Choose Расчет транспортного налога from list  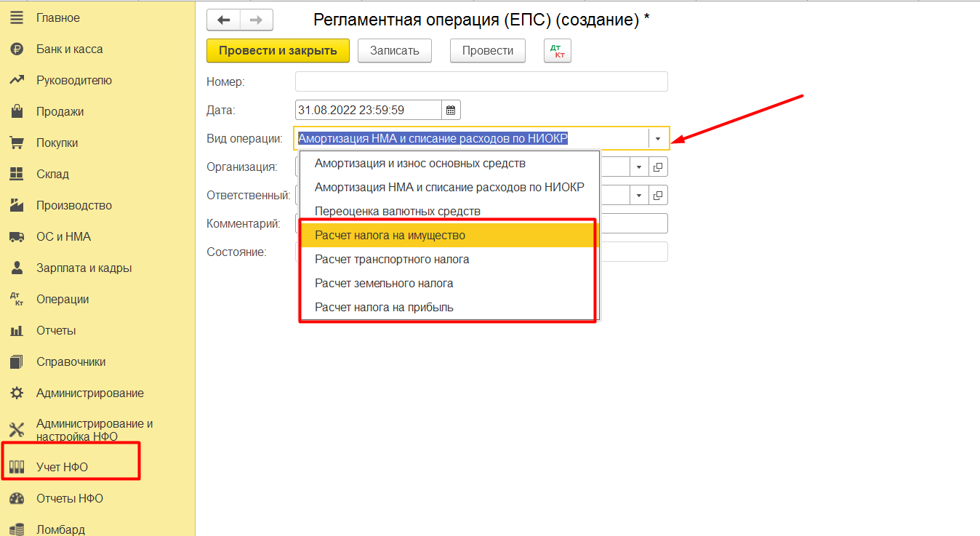tap(392, 260)
